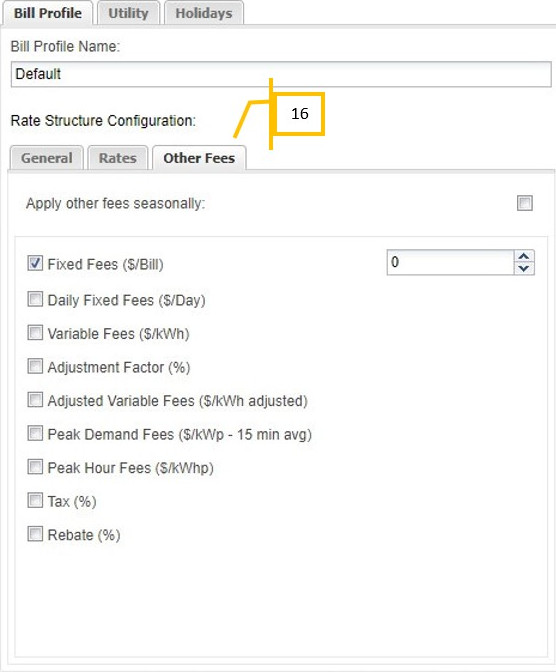This screenshot has height=672, width=556.
Task: Enable Peak Demand Fees checkbox
Action: (x=35, y=433)
